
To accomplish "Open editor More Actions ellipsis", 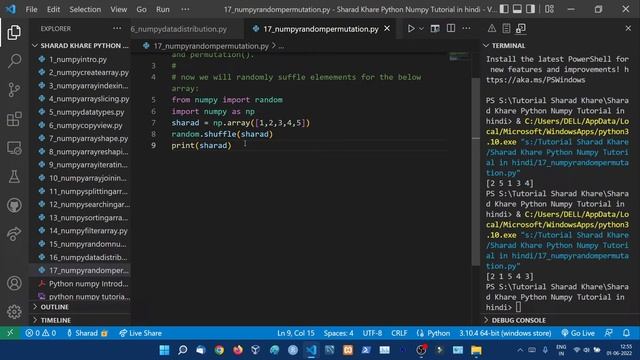I will coord(467,29).
